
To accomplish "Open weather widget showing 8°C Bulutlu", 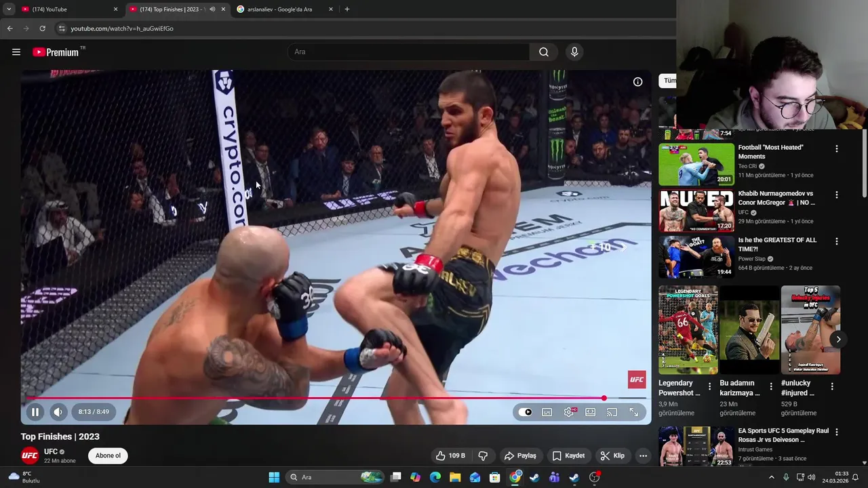I will pos(24,477).
